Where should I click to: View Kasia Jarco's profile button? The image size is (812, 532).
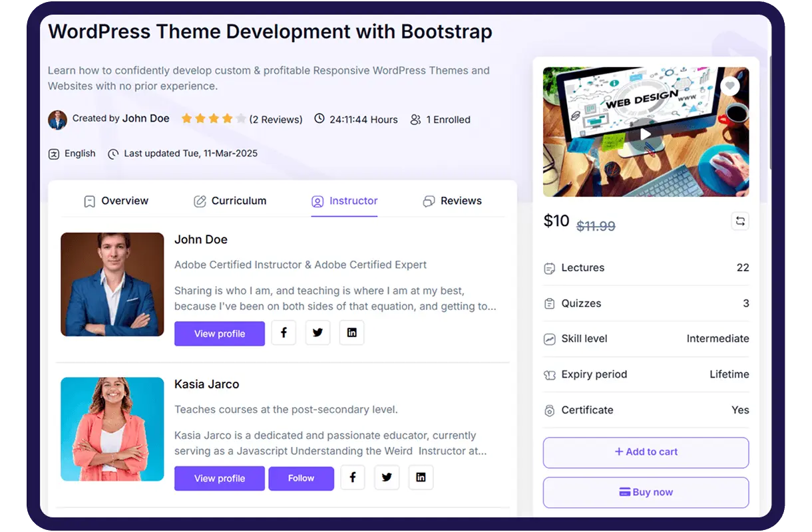tap(220, 478)
